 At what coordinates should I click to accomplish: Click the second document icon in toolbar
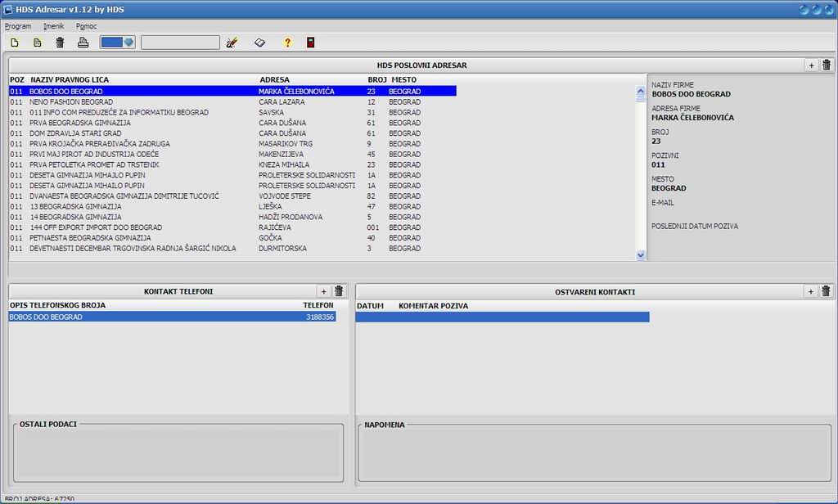click(x=38, y=43)
